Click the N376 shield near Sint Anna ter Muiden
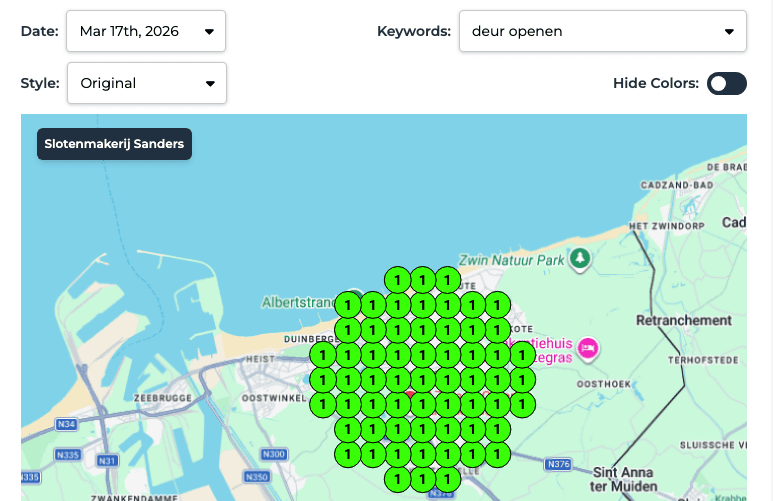The width and height of the screenshot is (773, 501). click(x=558, y=464)
